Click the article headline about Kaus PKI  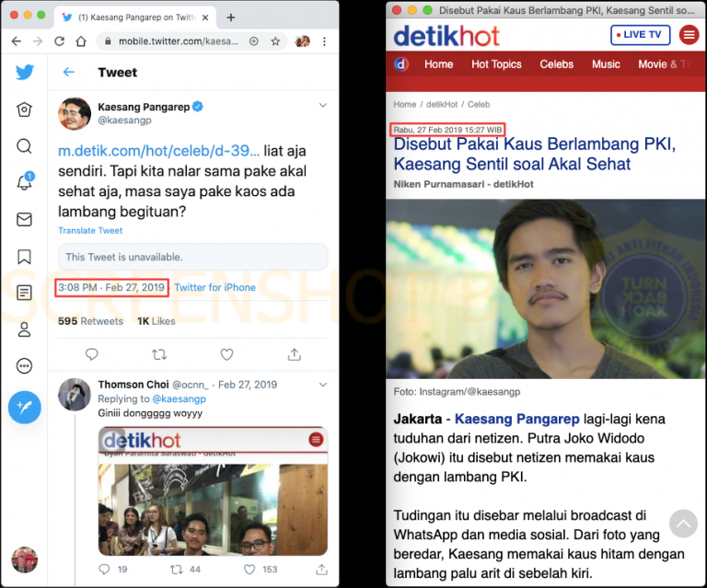tap(535, 154)
